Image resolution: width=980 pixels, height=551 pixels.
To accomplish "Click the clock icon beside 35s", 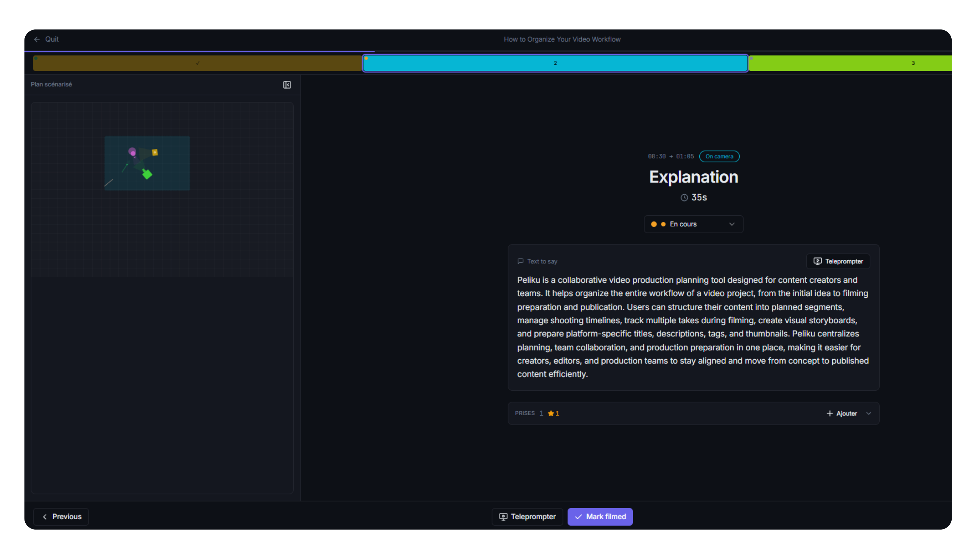I will [x=684, y=198].
